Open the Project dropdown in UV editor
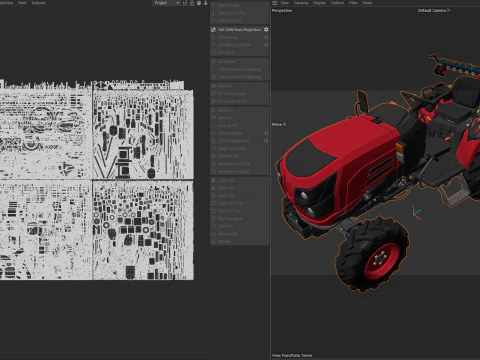480x360 pixels. [x=167, y=3]
